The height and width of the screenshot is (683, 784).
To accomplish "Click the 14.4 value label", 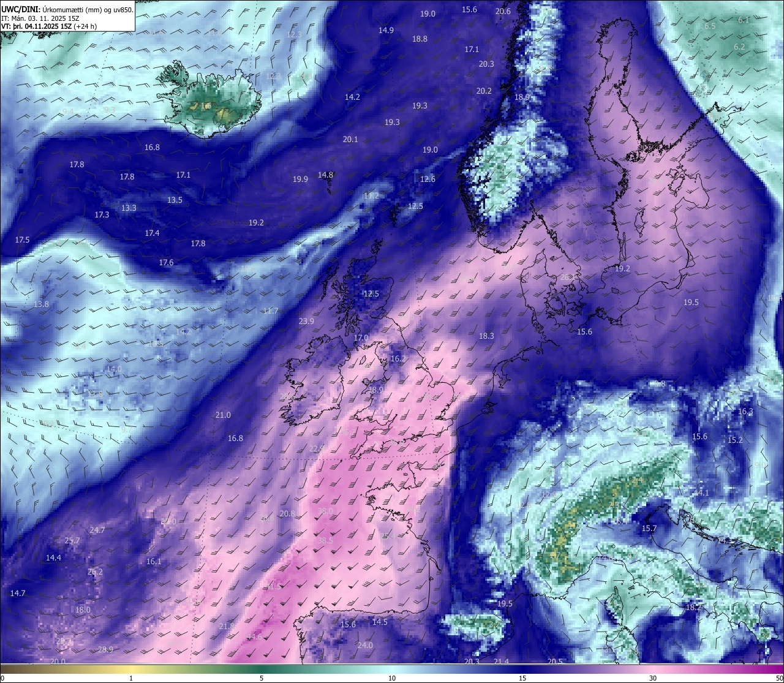I will point(53,558).
